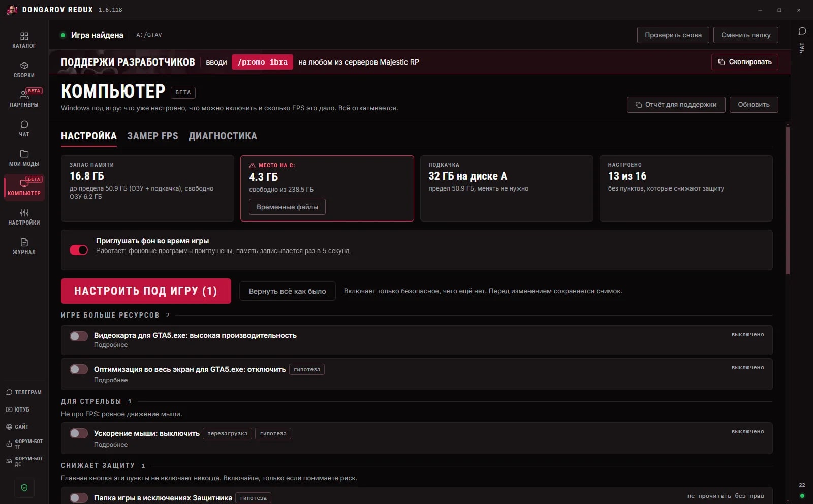Open the Ютуб link in sidebar
Image resolution: width=813 pixels, height=504 pixels.
pos(24,409)
